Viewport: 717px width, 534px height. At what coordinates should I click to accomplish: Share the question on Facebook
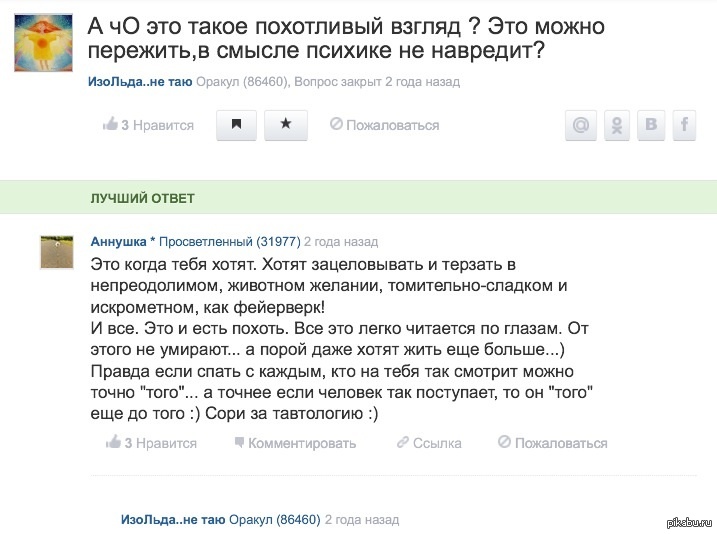pyautogui.click(x=685, y=125)
